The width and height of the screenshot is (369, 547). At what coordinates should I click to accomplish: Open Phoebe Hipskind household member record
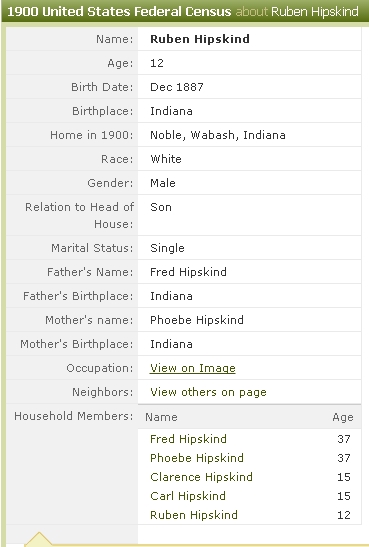point(197,458)
